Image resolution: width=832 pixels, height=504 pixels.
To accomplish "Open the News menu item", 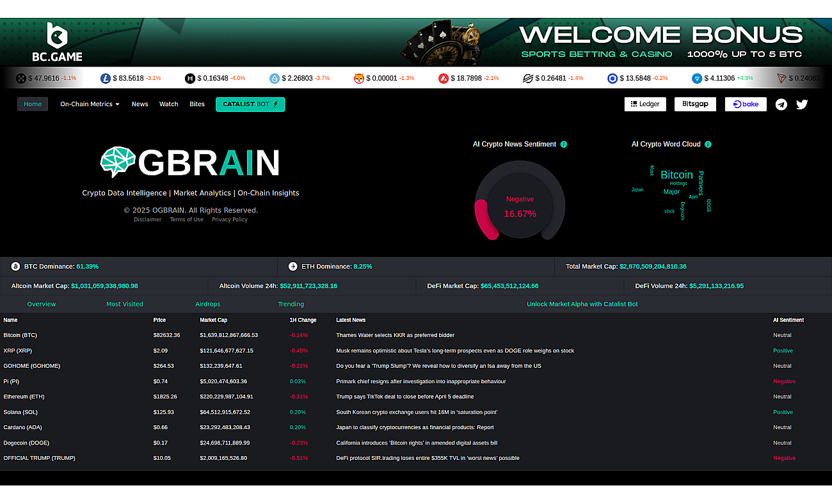I will coord(140,104).
